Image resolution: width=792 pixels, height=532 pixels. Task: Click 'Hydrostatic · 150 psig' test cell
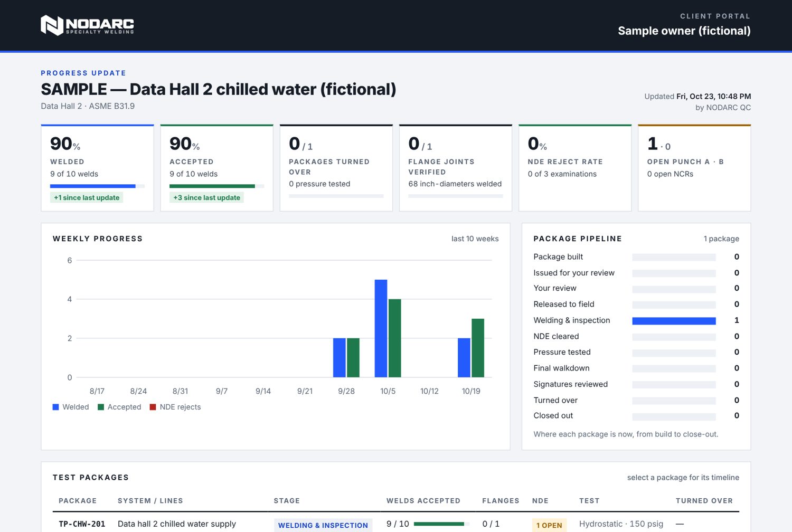[x=621, y=524]
